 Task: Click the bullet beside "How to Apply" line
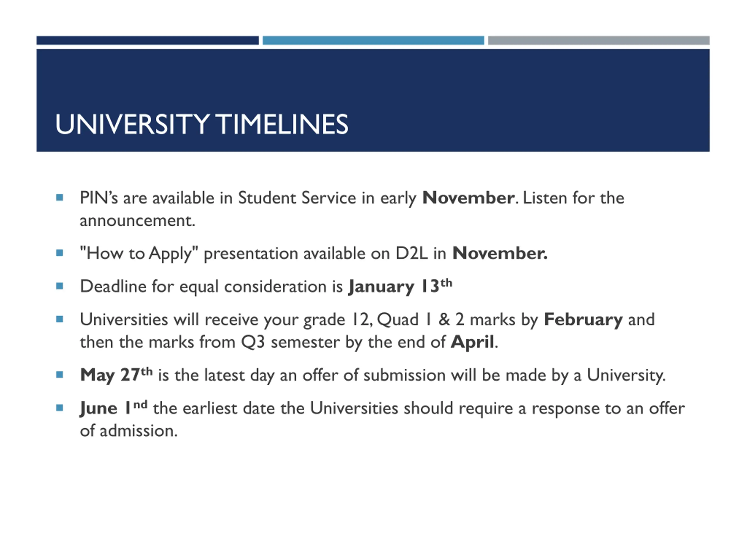pyautogui.click(x=60, y=253)
